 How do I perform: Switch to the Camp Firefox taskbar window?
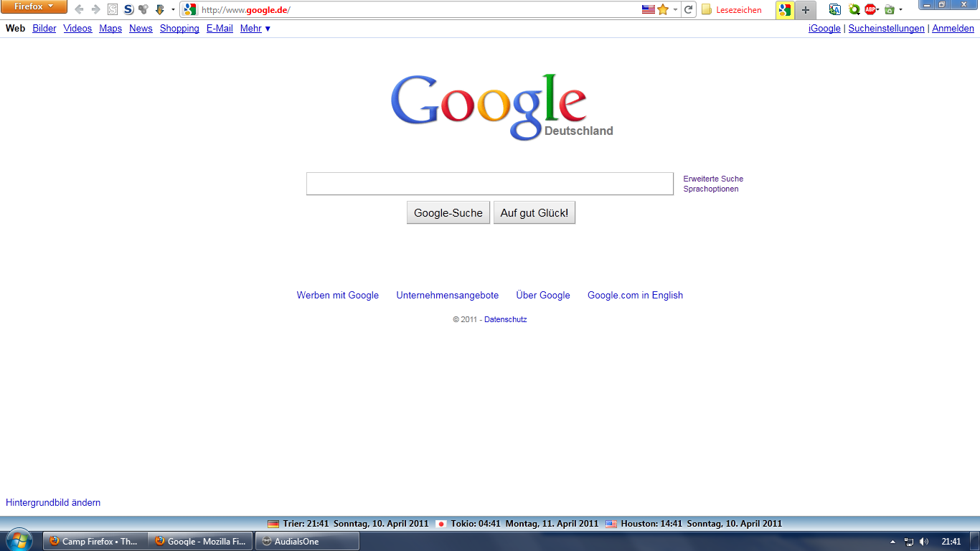[95, 542]
